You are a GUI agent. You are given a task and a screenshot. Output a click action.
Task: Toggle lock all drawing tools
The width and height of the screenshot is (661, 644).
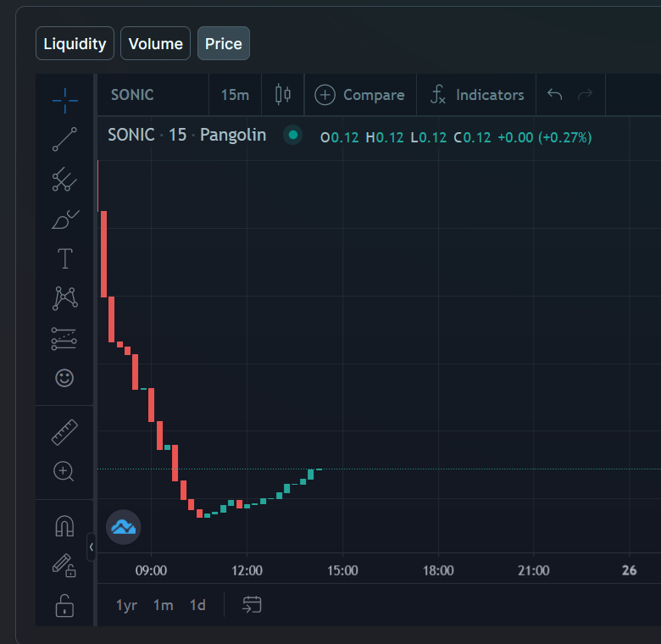point(64,606)
